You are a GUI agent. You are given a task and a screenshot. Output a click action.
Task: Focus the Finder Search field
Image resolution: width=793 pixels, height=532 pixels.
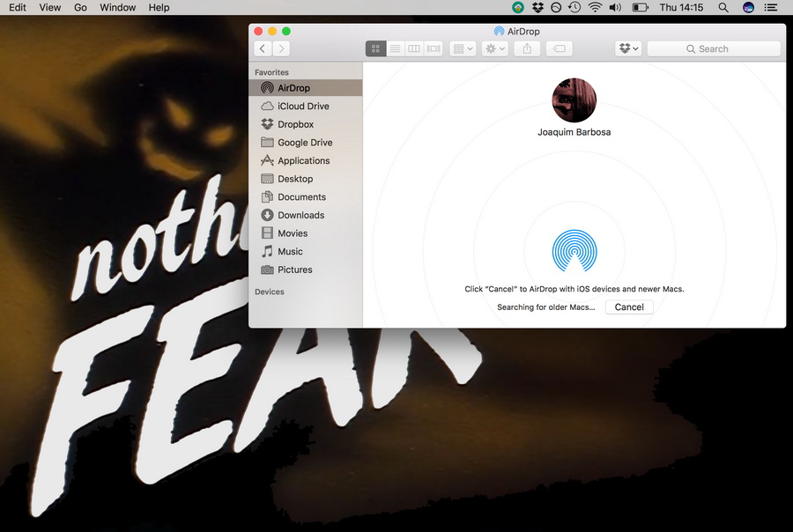coord(714,49)
